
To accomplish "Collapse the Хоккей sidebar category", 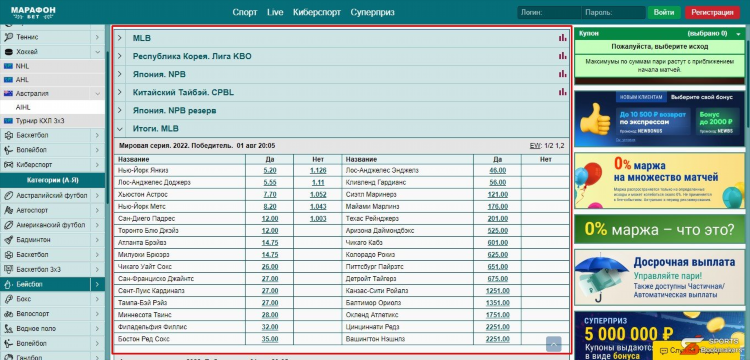I will tap(97, 52).
